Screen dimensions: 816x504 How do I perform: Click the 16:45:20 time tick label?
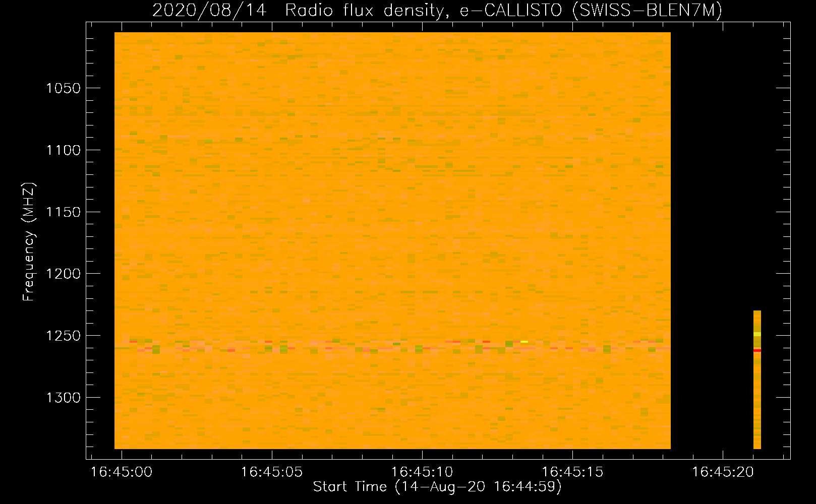pyautogui.click(x=723, y=472)
